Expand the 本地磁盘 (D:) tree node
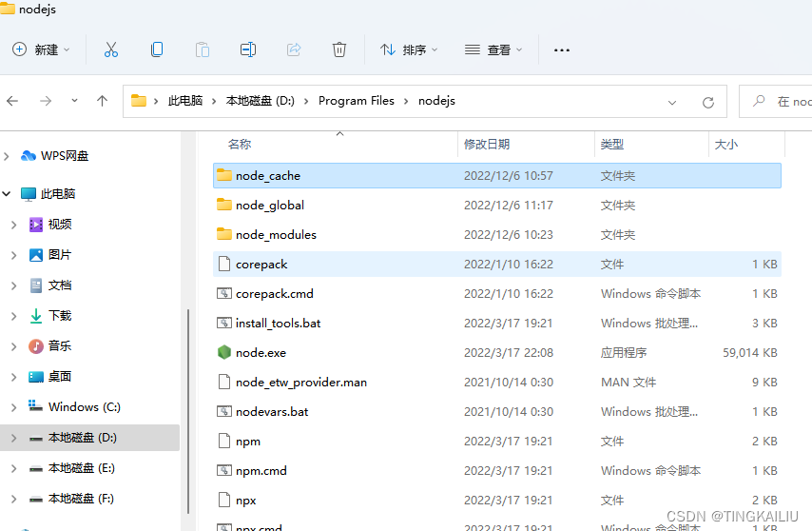Image resolution: width=812 pixels, height=531 pixels. [13, 438]
